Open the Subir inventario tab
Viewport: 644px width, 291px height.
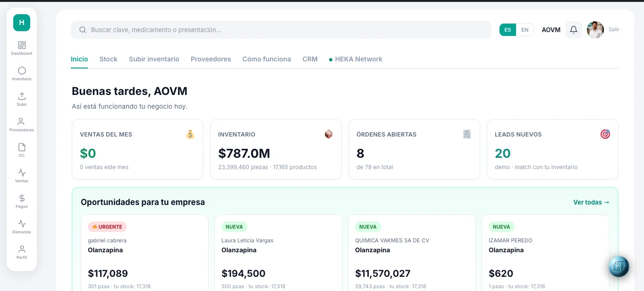pyautogui.click(x=154, y=59)
